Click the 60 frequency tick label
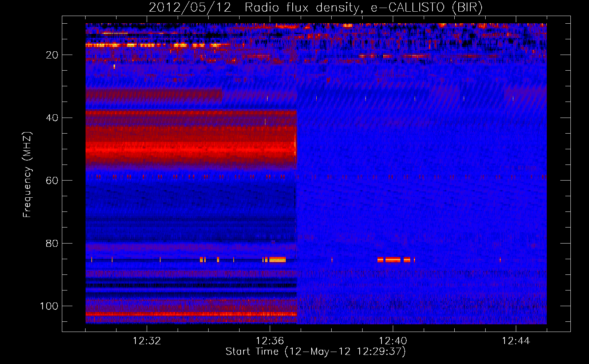 [52, 181]
